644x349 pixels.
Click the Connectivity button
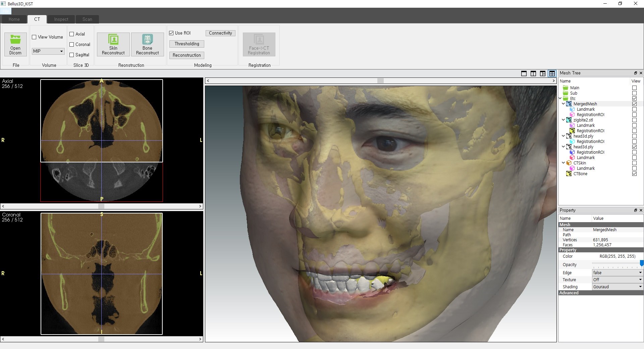tap(220, 33)
